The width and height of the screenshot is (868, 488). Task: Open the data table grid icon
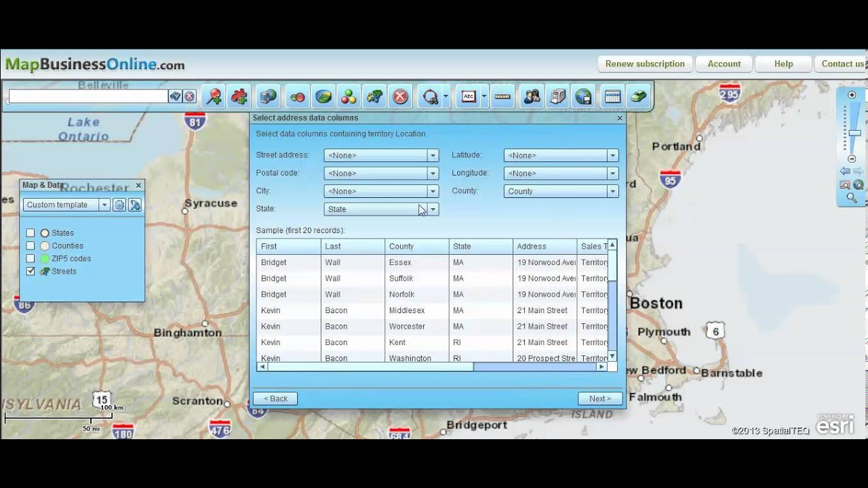pyautogui.click(x=613, y=97)
